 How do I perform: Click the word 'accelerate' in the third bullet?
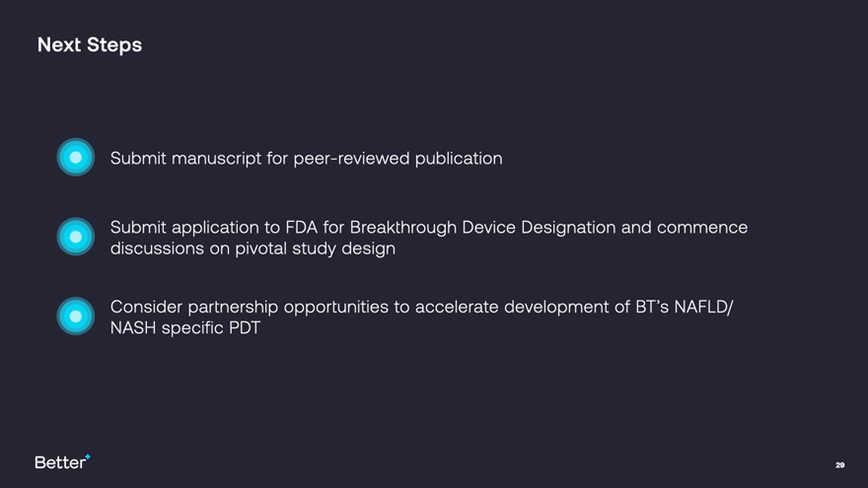pyautogui.click(x=457, y=307)
